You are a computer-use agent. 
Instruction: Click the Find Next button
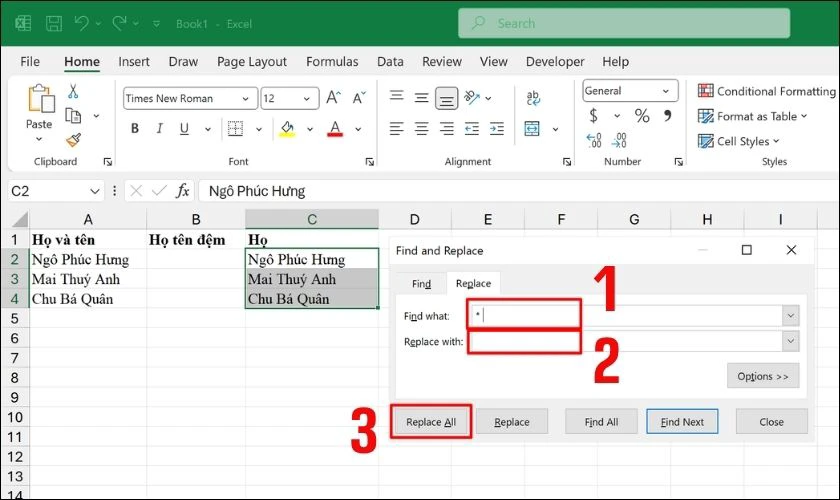pyautogui.click(x=682, y=422)
